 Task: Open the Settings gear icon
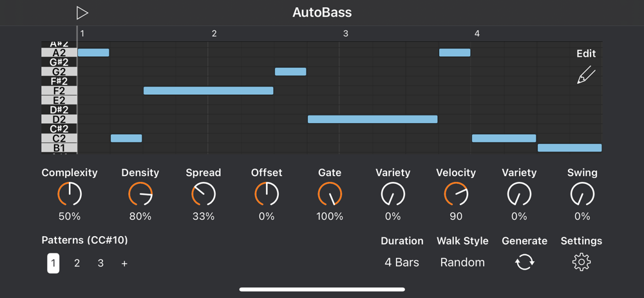(x=582, y=262)
